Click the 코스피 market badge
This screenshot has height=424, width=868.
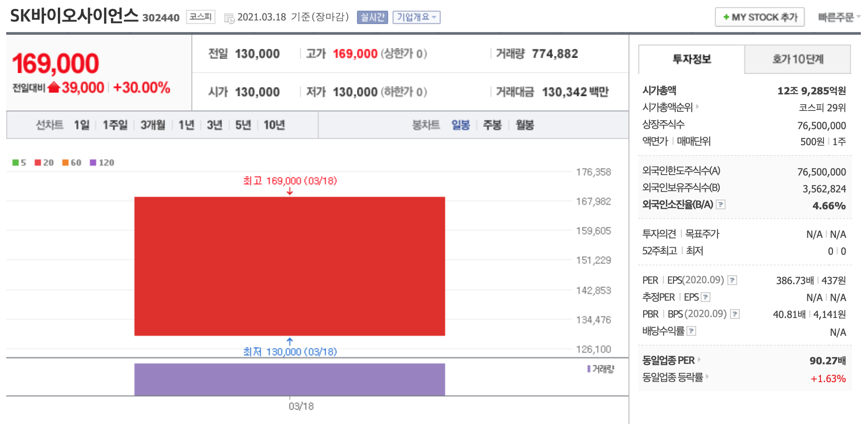pos(200,17)
